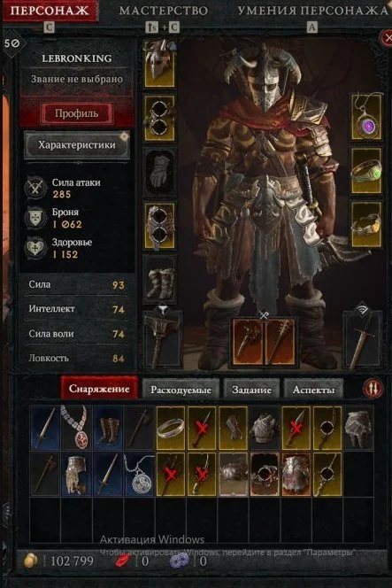This screenshot has width=392, height=588.
Task: Click the Профиль button
Action: (x=76, y=113)
